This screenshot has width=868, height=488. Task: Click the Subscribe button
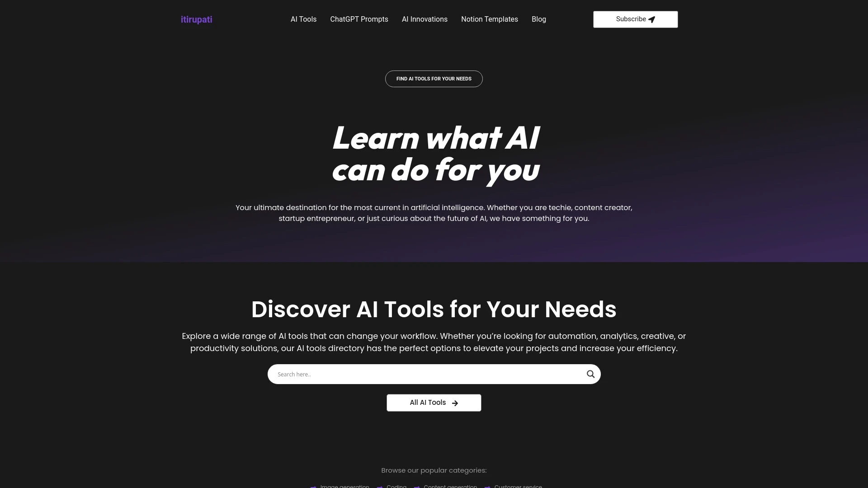pos(636,19)
